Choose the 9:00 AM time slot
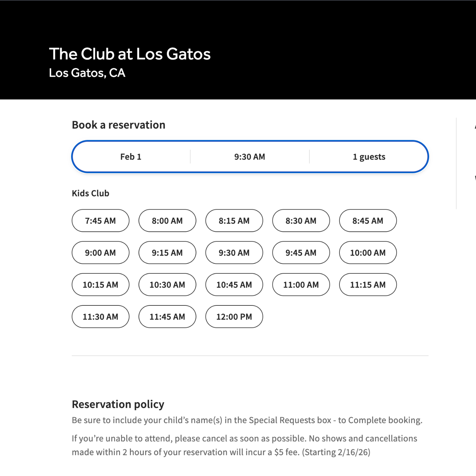This screenshot has width=476, height=476. pos(100,253)
